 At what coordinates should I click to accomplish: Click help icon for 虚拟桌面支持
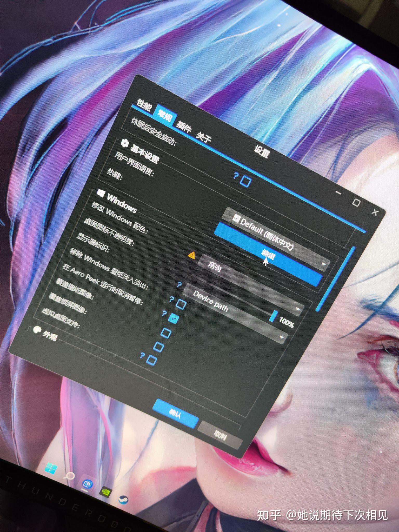pos(142,355)
